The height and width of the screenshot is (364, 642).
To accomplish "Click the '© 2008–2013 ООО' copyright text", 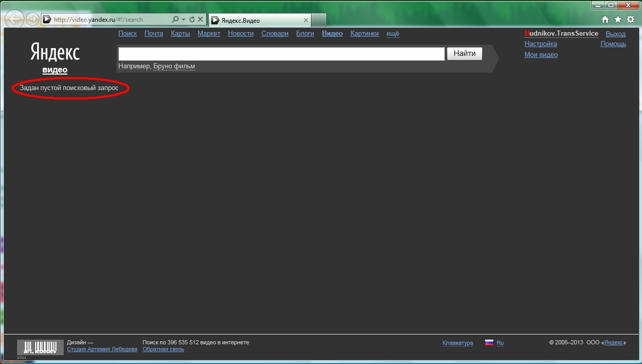I will pos(575,343).
